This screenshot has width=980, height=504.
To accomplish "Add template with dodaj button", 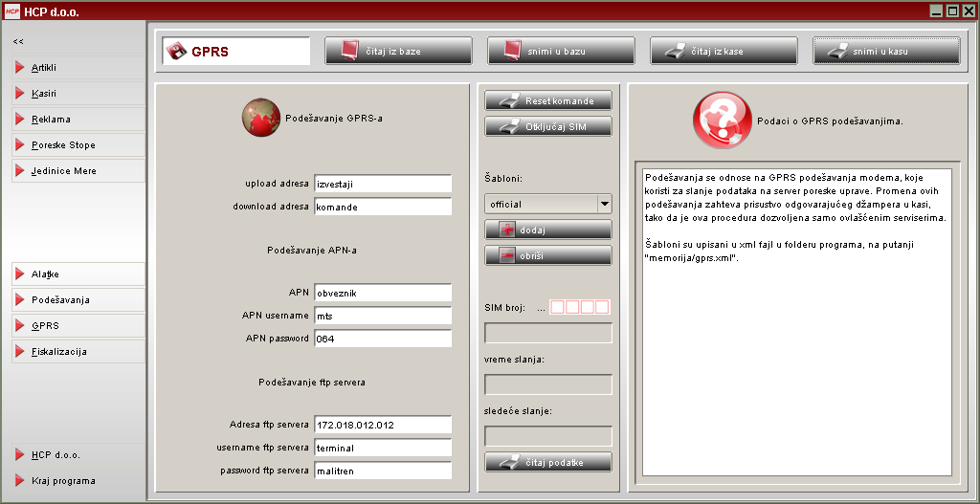I will click(548, 230).
